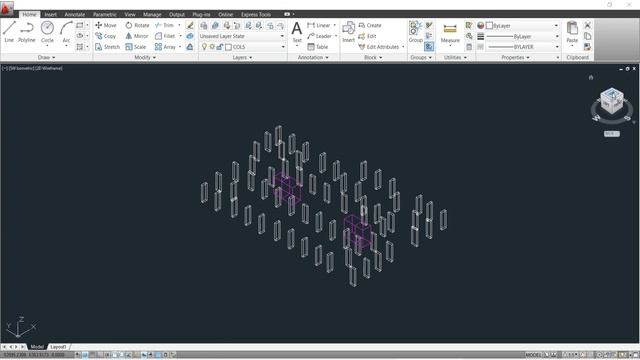Click the Linear dimension tool
The width and height of the screenshot is (640, 360).
point(318,25)
